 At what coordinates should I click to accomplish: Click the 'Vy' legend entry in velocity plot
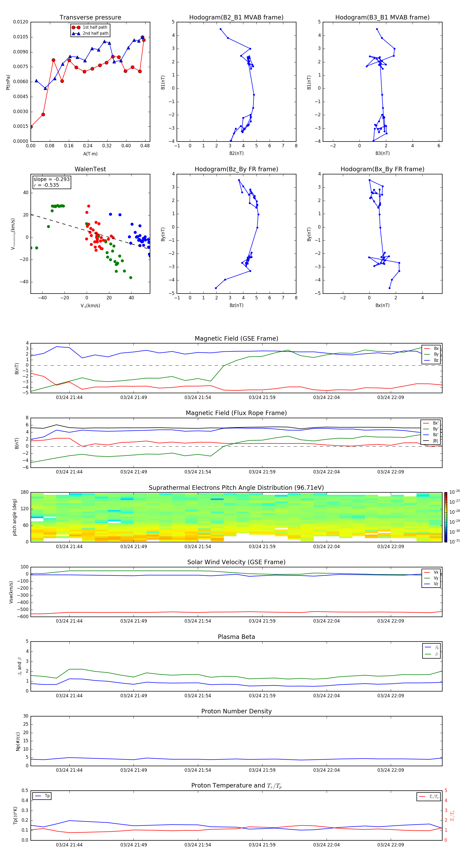(x=431, y=578)
